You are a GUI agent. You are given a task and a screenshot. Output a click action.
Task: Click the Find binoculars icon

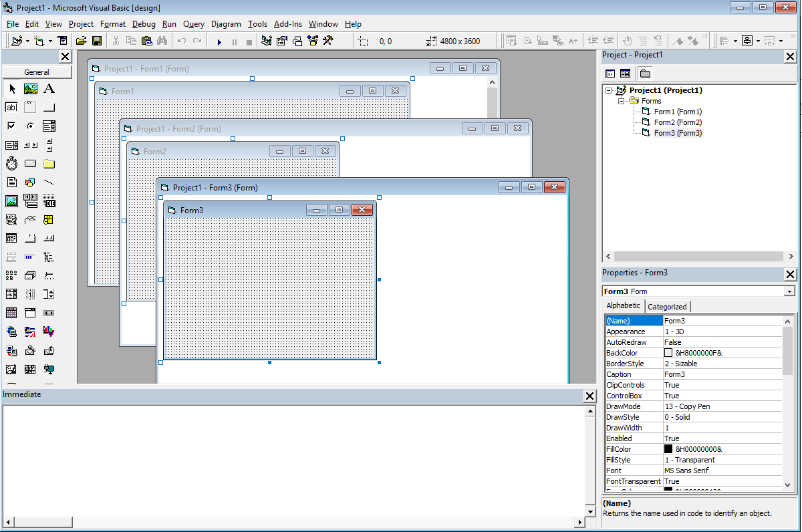tap(162, 41)
